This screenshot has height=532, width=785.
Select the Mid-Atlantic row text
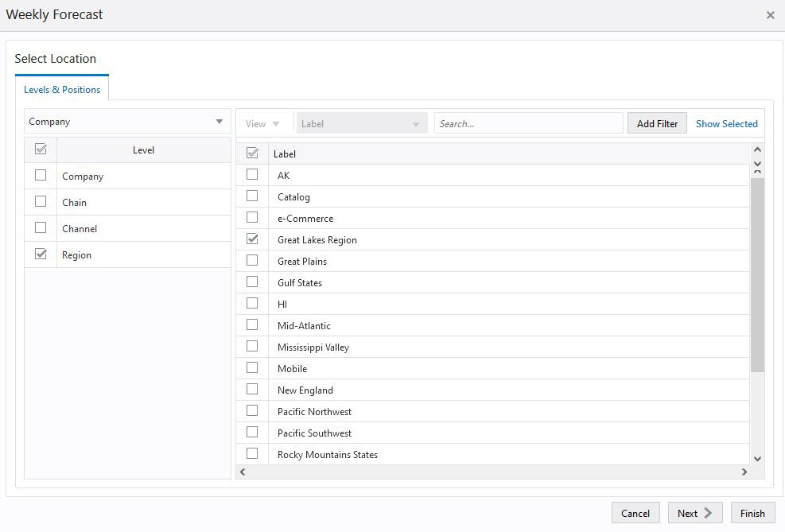(304, 326)
